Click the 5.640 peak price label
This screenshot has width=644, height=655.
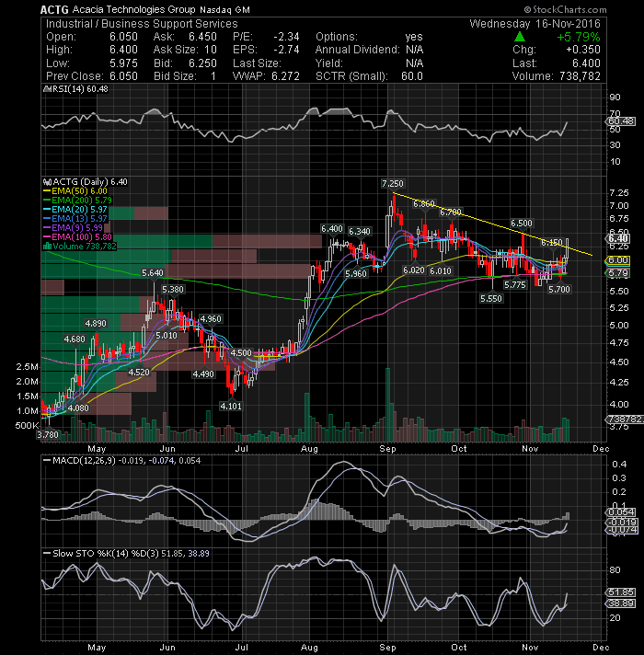153,273
